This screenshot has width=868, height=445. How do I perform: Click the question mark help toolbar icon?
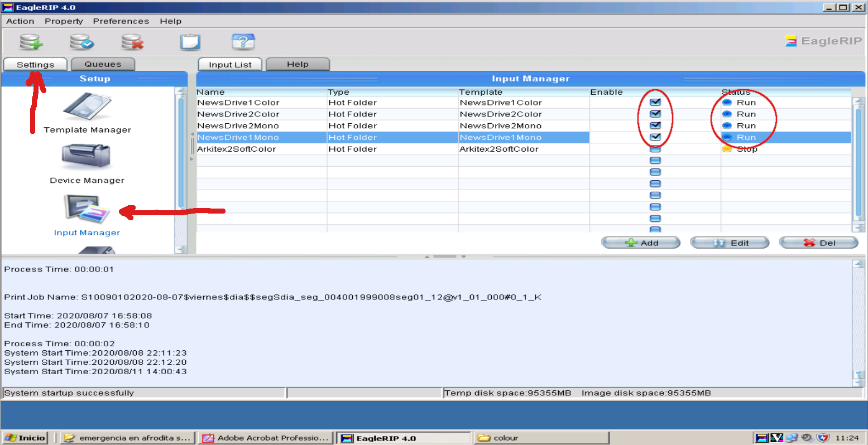tap(243, 42)
